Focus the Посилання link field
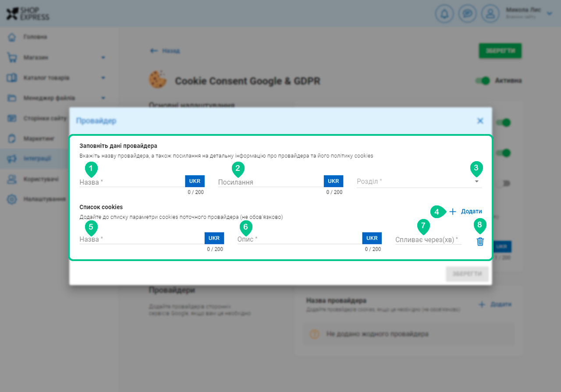The width and height of the screenshot is (561, 392). click(x=271, y=182)
